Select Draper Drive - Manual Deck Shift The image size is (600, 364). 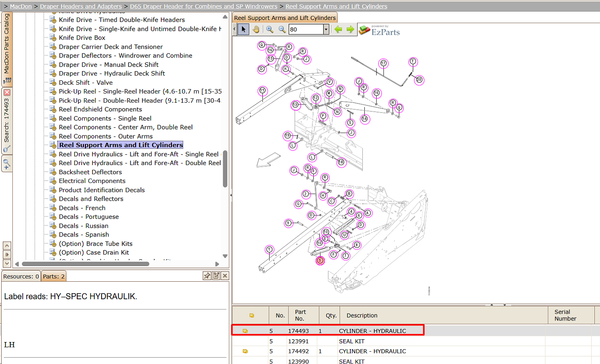coord(109,65)
